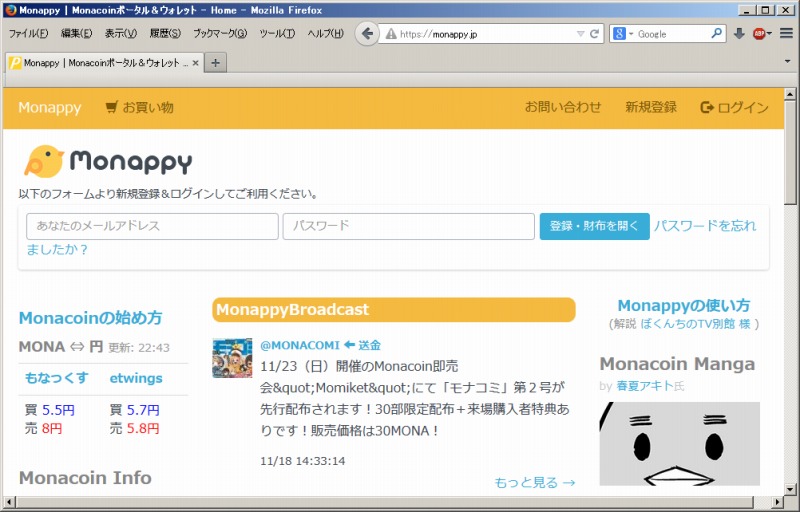
Task: Click the 11/18 14:33:14 timestamp
Action: tap(303, 461)
